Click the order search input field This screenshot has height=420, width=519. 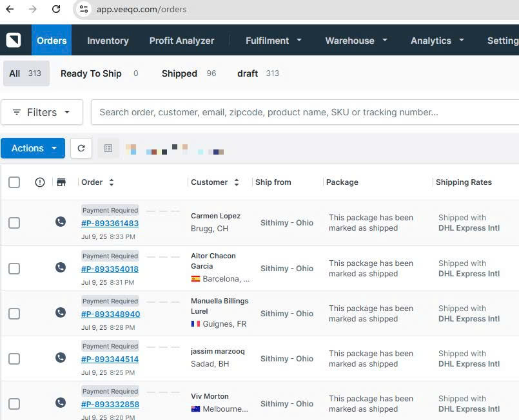(x=303, y=112)
